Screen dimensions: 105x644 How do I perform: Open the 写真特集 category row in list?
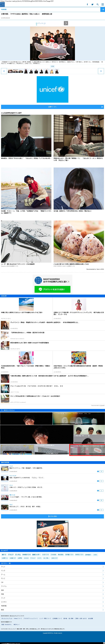[x=52, y=606]
